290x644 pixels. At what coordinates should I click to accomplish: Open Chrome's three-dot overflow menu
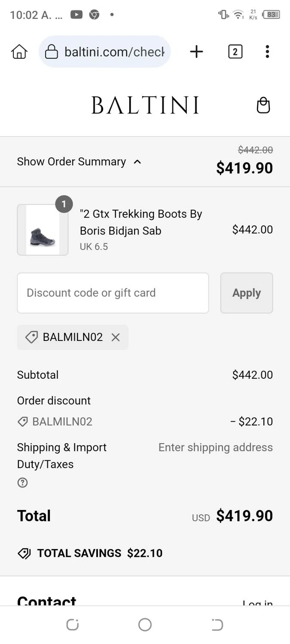click(267, 52)
